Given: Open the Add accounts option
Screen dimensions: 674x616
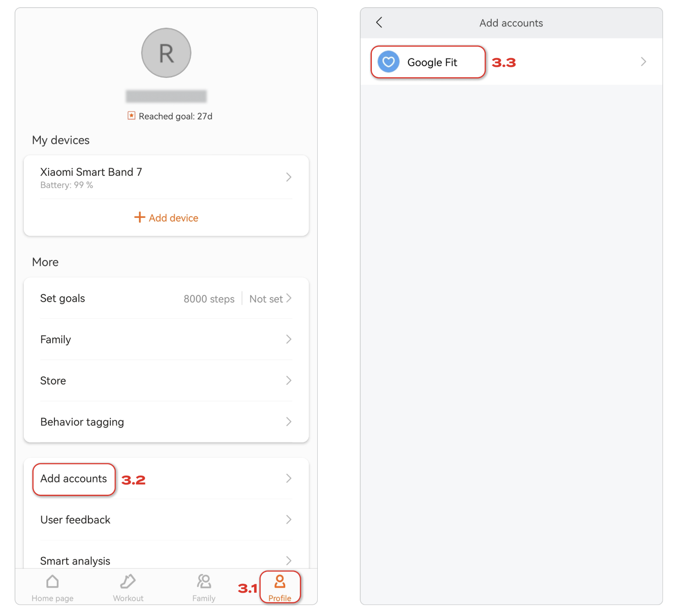Looking at the screenshot, I should (74, 479).
